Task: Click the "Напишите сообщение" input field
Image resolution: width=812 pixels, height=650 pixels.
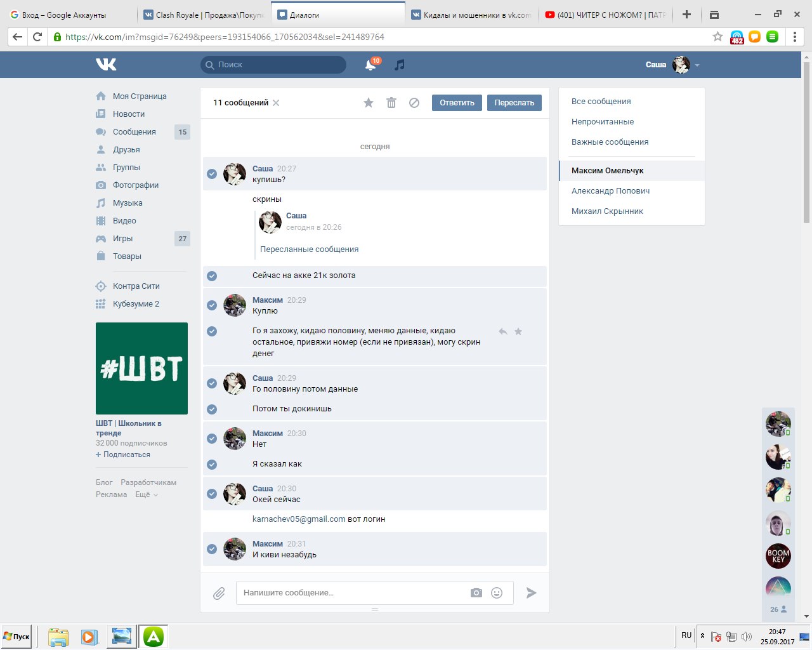Action: [352, 593]
